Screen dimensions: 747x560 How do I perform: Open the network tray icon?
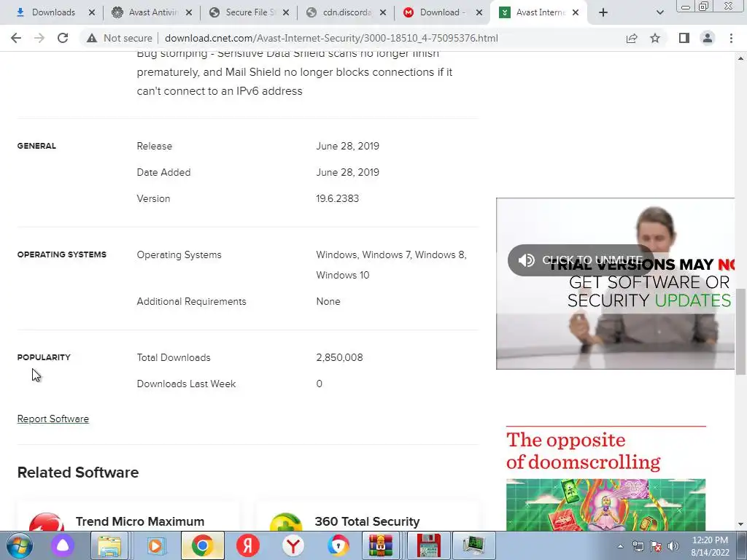638,546
